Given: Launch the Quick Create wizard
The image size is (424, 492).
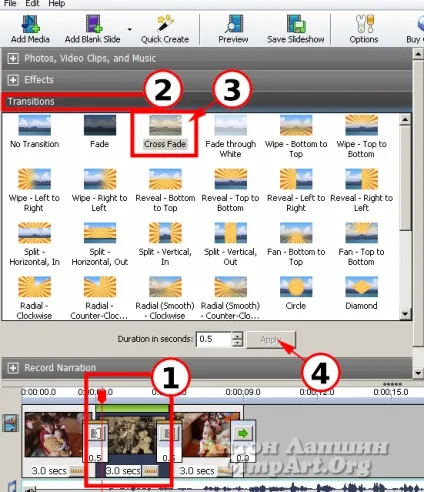Looking at the screenshot, I should 165,29.
